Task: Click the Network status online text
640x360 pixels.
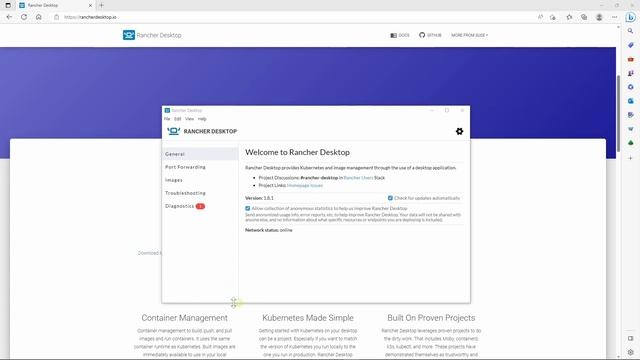Action: [x=269, y=230]
